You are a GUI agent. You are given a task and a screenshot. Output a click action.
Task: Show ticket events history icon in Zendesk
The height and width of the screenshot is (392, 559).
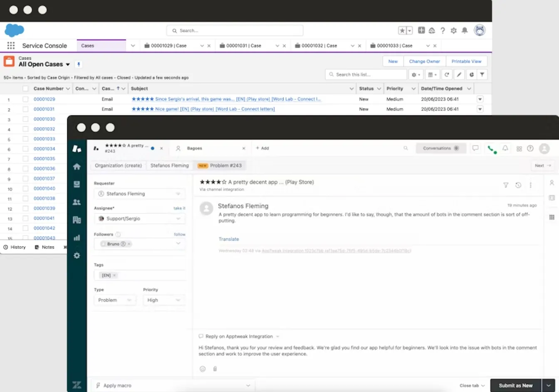tap(518, 185)
